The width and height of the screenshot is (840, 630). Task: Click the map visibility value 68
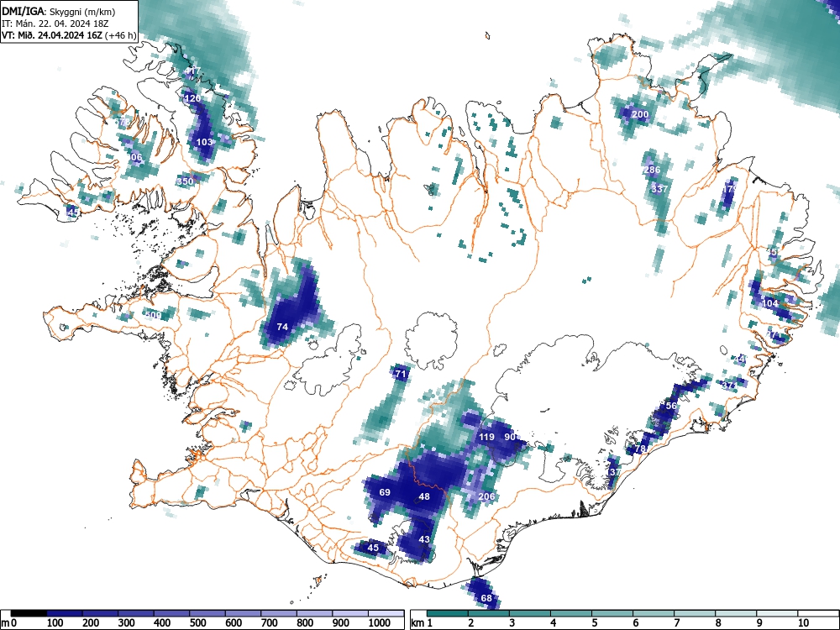tap(486, 598)
